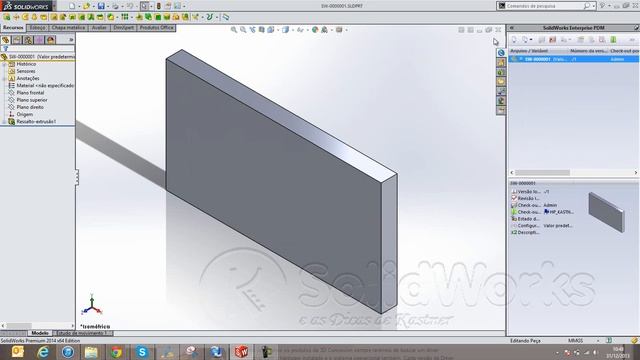Switch to the Produtos Office tab
Image resolution: width=640 pixels, height=360 pixels.
click(x=157, y=28)
